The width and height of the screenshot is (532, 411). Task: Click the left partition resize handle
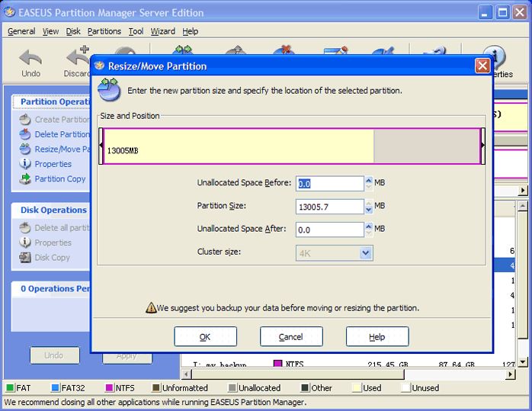[101, 146]
